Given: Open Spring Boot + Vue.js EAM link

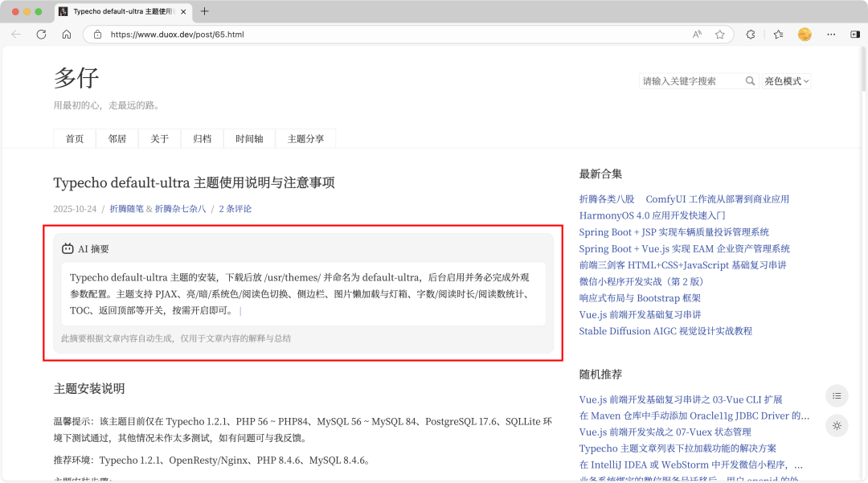Looking at the screenshot, I should (684, 248).
